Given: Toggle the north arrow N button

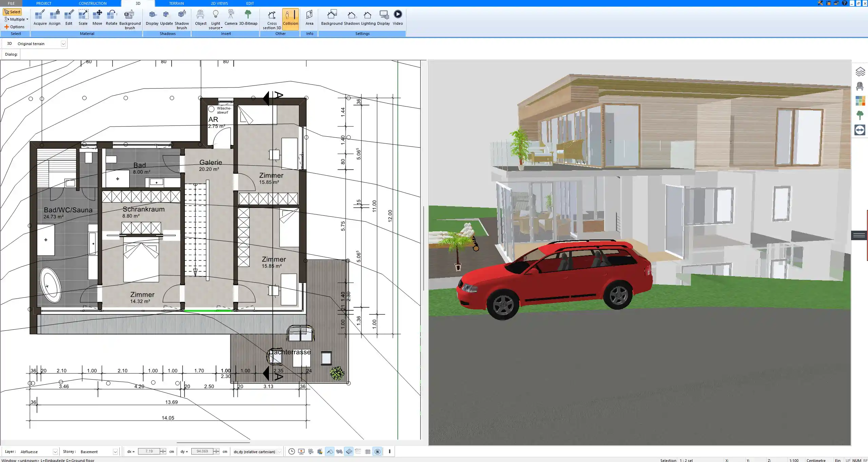Looking at the screenshot, I should tap(377, 451).
